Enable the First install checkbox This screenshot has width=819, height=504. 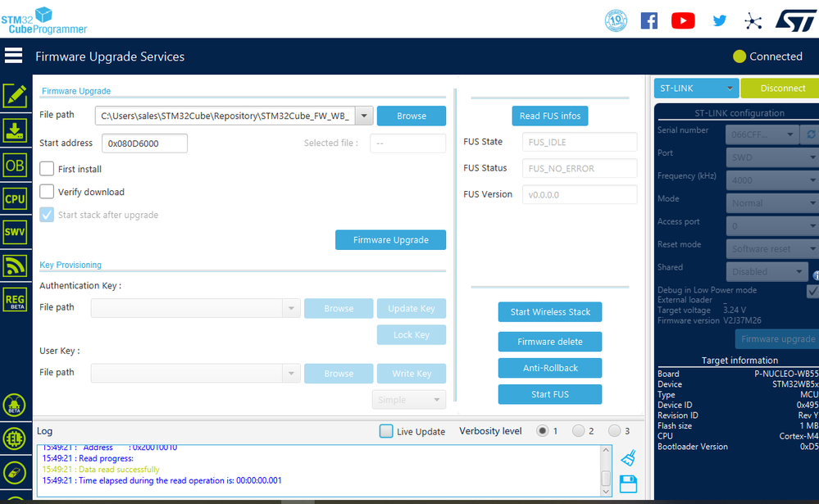pos(47,169)
